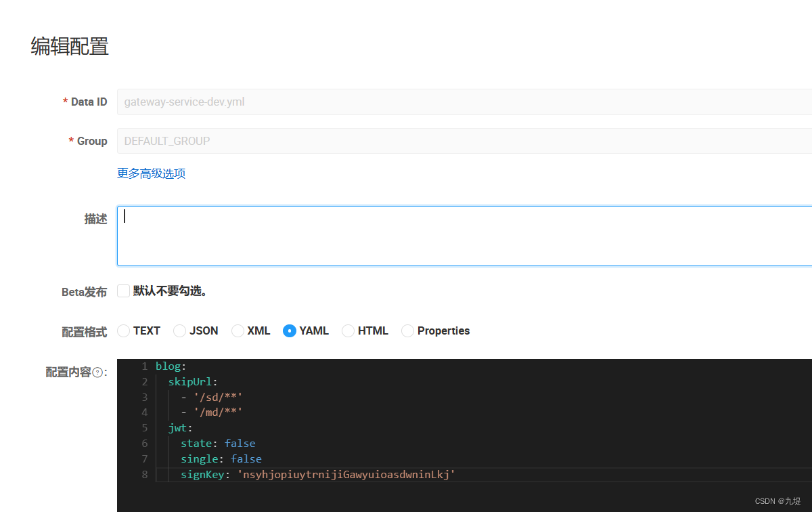Click the 'state: false' line
The height and width of the screenshot is (512, 812).
(x=218, y=444)
